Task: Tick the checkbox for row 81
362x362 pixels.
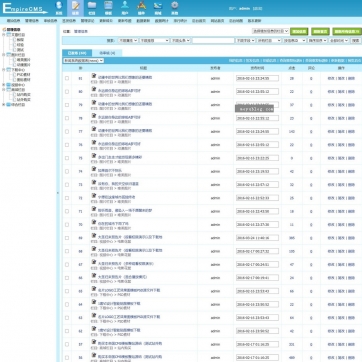Action: (x=67, y=78)
